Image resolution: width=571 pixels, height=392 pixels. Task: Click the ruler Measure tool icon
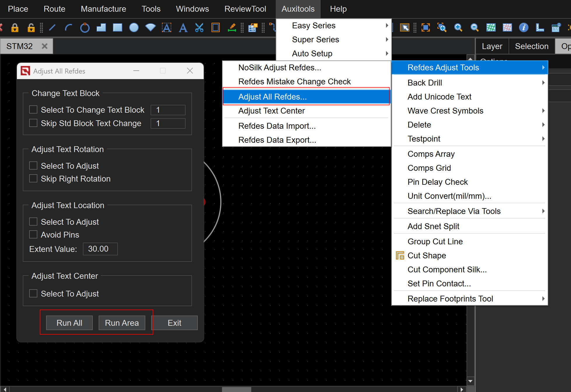point(540,28)
